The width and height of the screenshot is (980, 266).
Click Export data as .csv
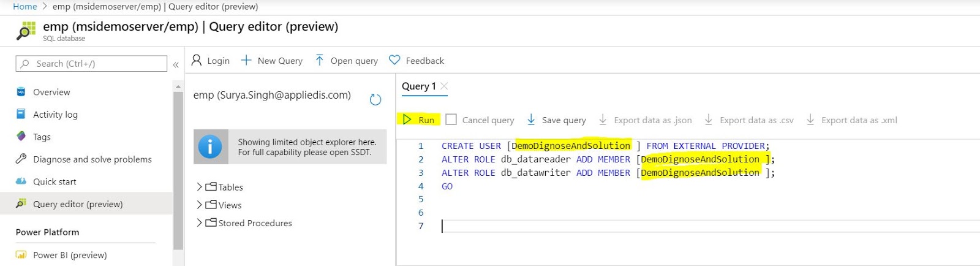[x=748, y=120]
